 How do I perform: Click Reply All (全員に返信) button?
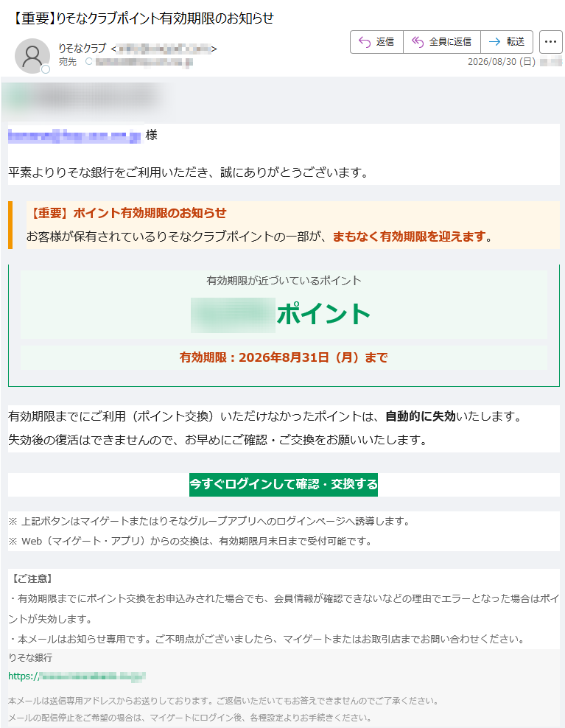point(442,42)
